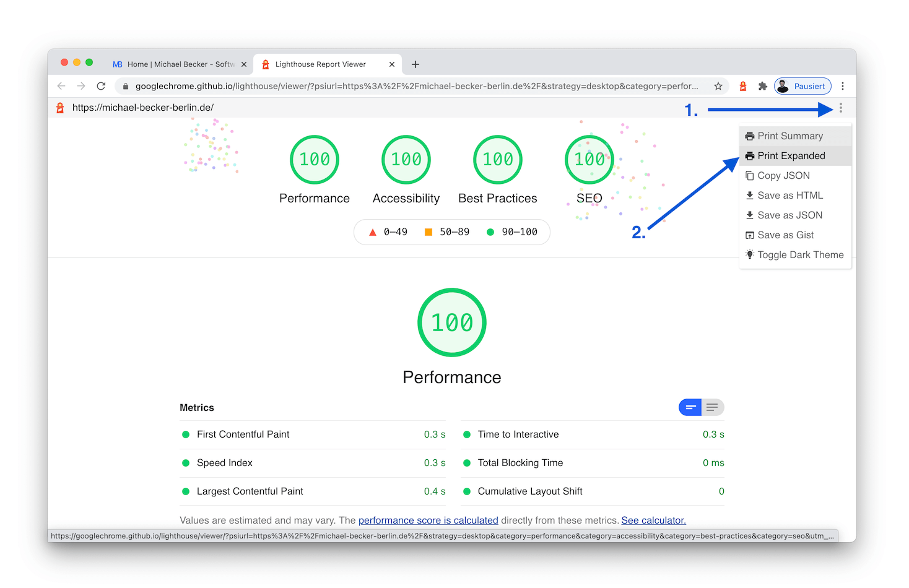Click the Accessibility 100 score gauge
The height and width of the screenshot is (588, 909).
point(406,160)
